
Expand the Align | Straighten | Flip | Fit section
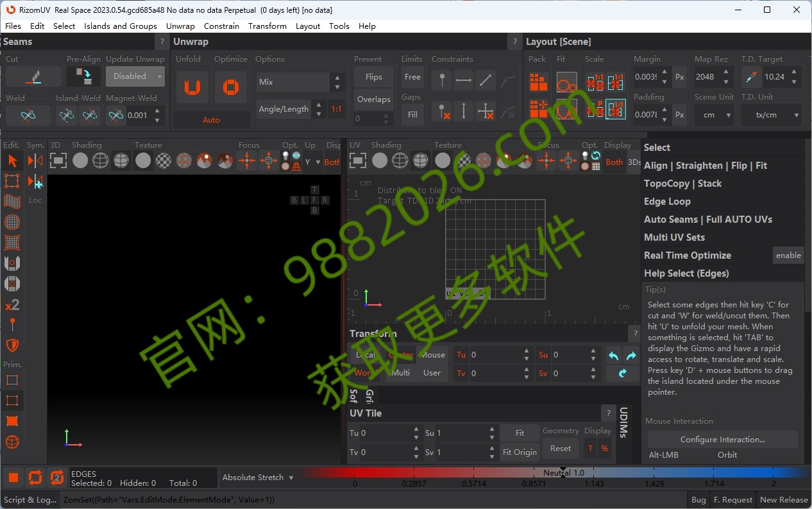click(706, 166)
